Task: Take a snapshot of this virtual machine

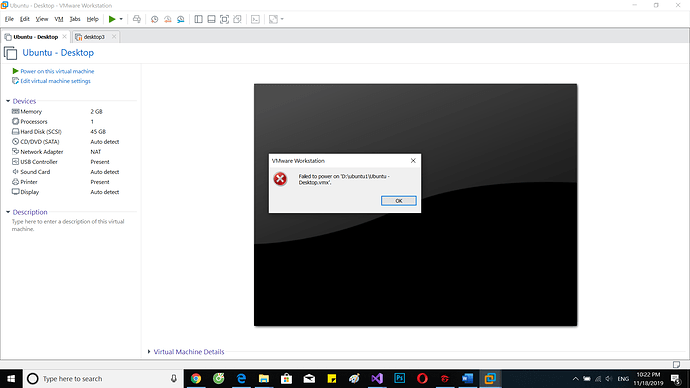Action: (154, 19)
